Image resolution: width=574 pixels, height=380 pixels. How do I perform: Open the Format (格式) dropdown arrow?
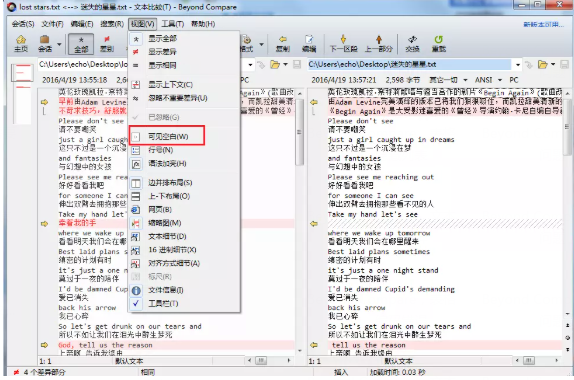click(x=261, y=44)
